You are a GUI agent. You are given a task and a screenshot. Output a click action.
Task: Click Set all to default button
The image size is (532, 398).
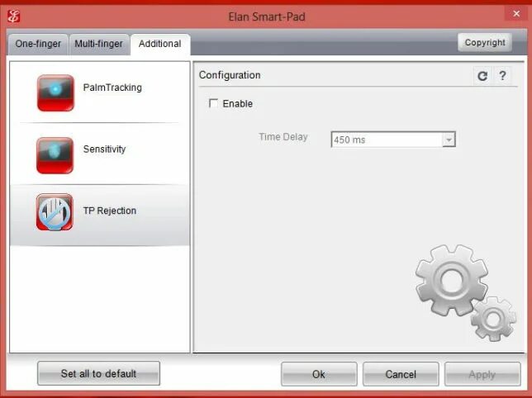point(99,373)
